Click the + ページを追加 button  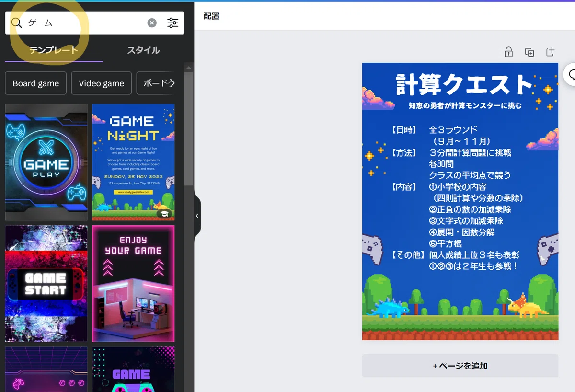[460, 366]
